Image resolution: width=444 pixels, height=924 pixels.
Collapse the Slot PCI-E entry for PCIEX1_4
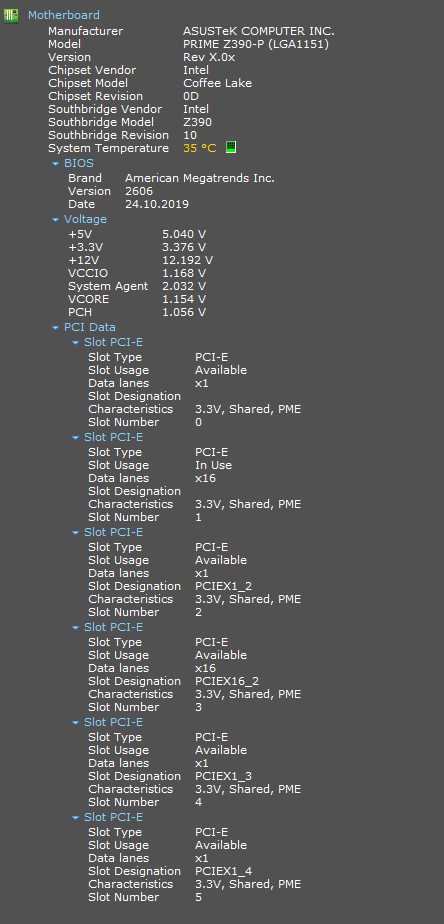click(75, 817)
